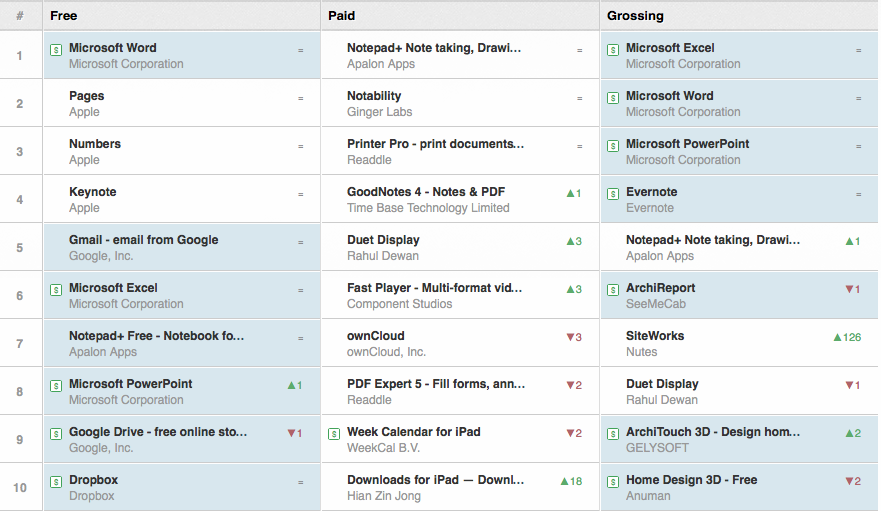Click the down 3 rank indicator for ownCloud
The height and width of the screenshot is (511, 881).
click(574, 337)
